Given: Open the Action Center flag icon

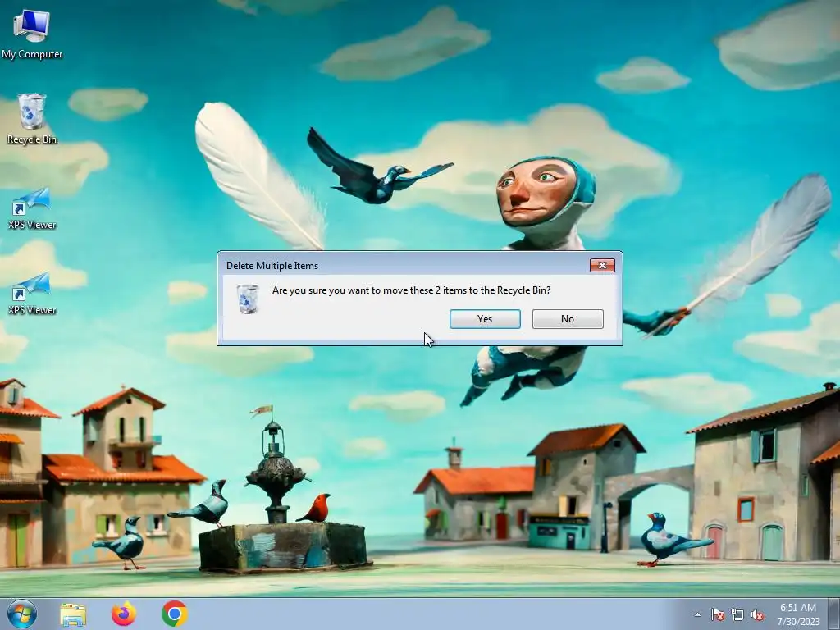Looking at the screenshot, I should point(717,614).
